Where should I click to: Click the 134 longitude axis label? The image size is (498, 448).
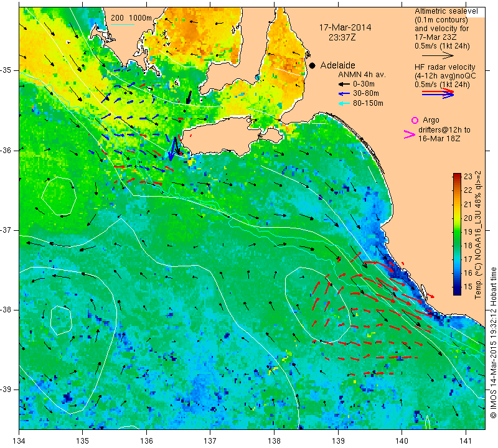(19, 441)
